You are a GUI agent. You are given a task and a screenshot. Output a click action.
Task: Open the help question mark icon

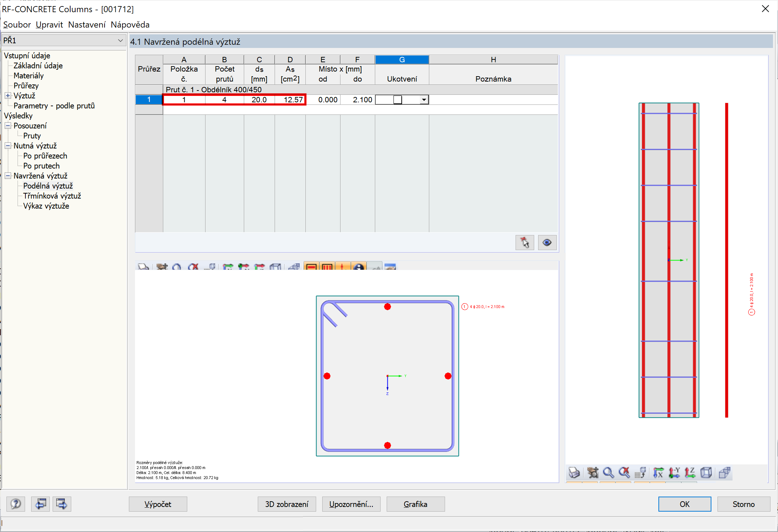16,504
